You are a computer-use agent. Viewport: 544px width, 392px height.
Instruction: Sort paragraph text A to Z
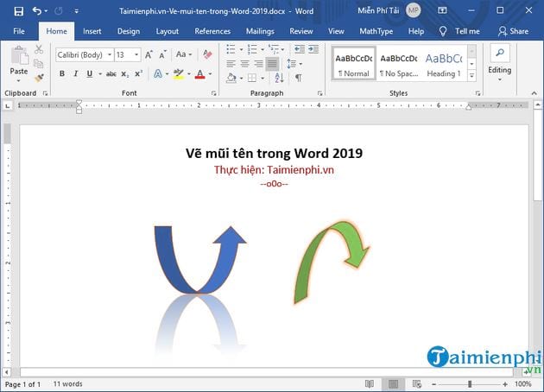[x=279, y=78]
